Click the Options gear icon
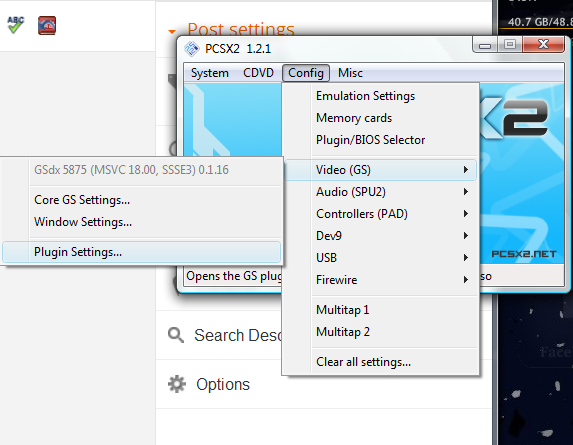The image size is (573, 445). coord(177,384)
